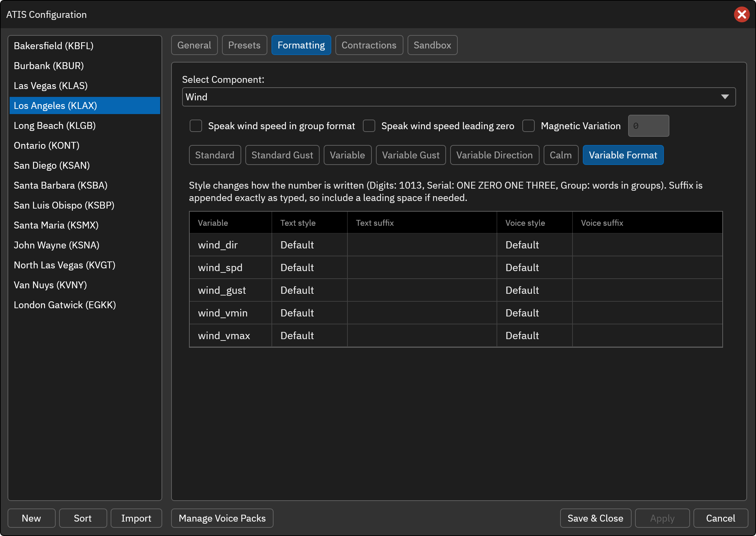This screenshot has height=536, width=756.
Task: Select Burbank (KBUR) station
Action: tap(85, 66)
